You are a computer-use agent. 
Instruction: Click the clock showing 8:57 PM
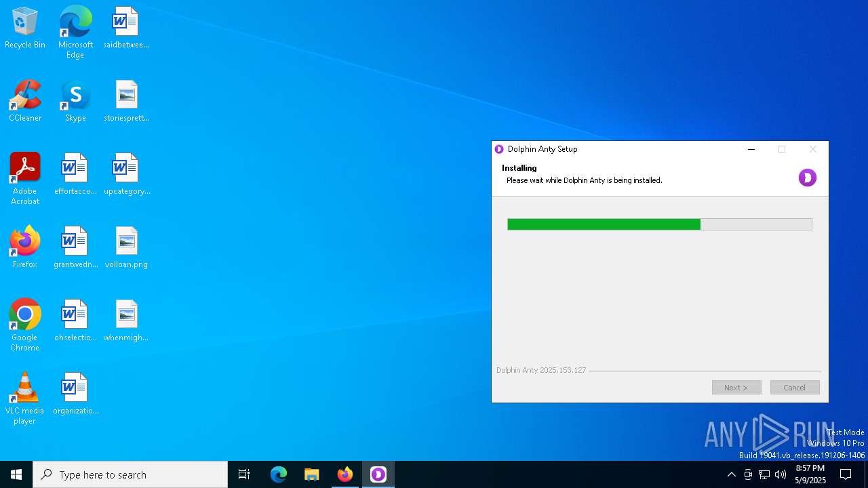tap(810, 474)
